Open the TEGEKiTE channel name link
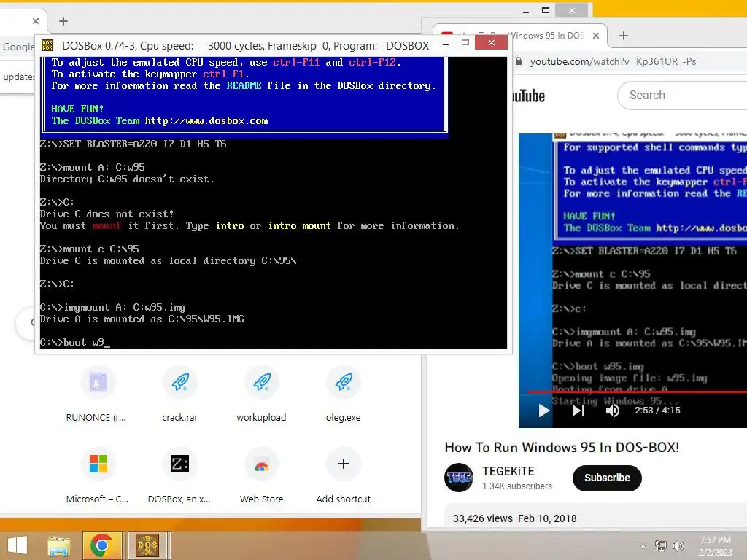 (508, 472)
